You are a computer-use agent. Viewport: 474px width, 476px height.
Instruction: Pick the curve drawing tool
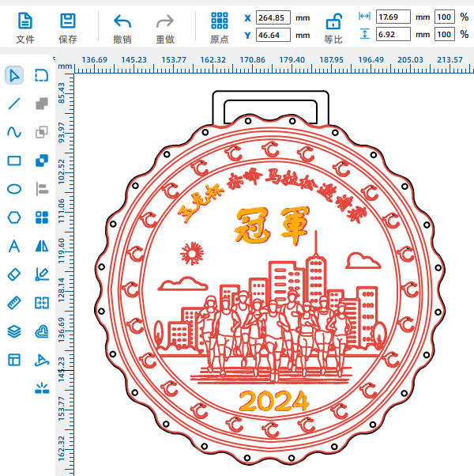point(14,131)
